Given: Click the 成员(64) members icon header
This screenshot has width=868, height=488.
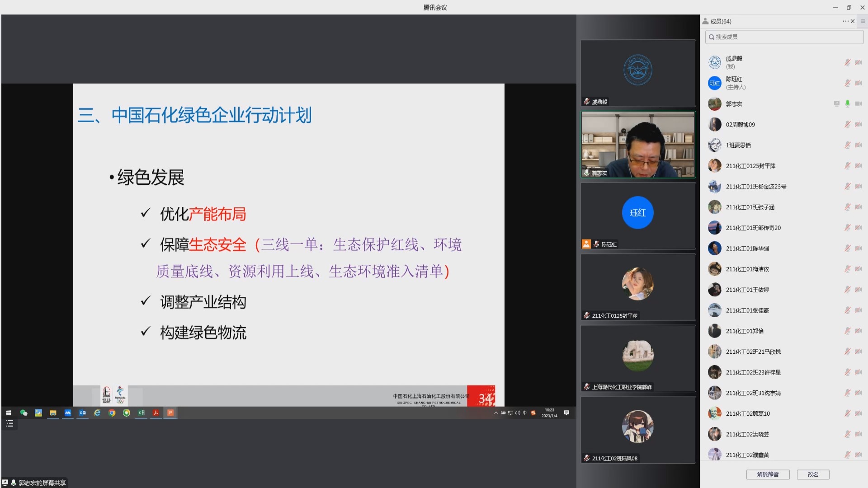Looking at the screenshot, I should point(706,21).
